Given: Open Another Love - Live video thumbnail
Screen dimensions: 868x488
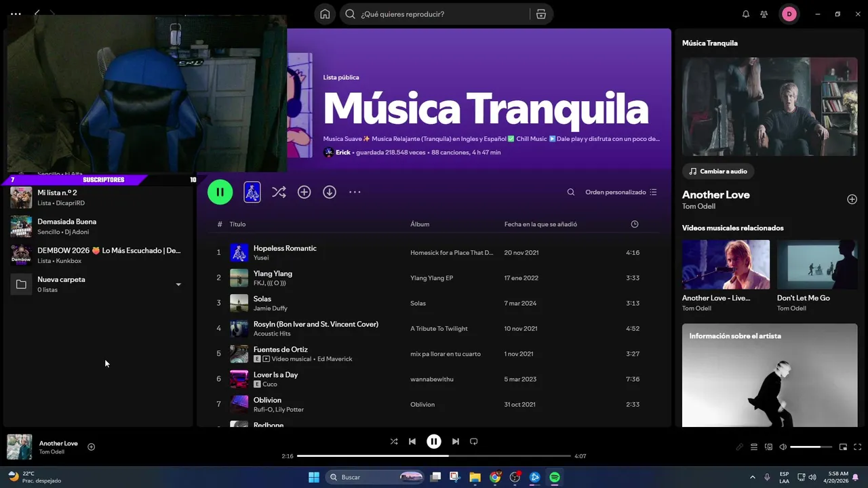Looking at the screenshot, I should 726,264.
